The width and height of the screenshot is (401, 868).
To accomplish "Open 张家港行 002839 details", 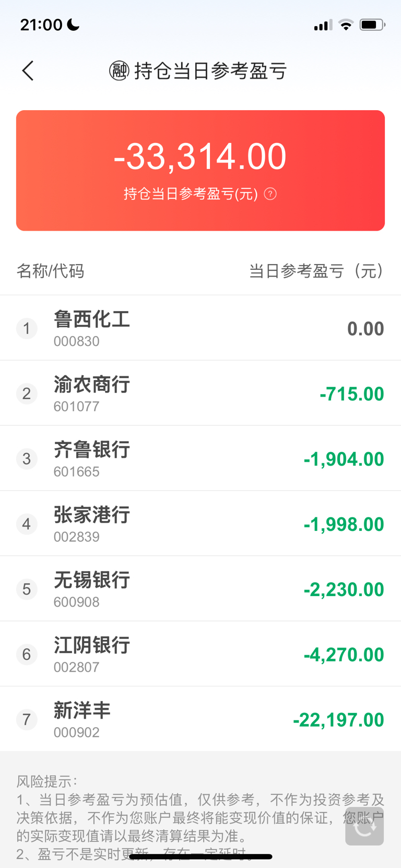I will pyautogui.click(x=200, y=524).
